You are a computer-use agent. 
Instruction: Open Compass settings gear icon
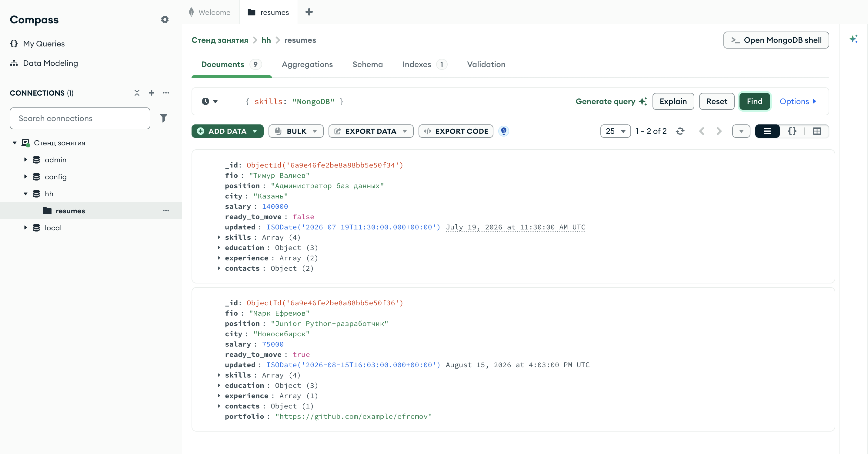(165, 19)
